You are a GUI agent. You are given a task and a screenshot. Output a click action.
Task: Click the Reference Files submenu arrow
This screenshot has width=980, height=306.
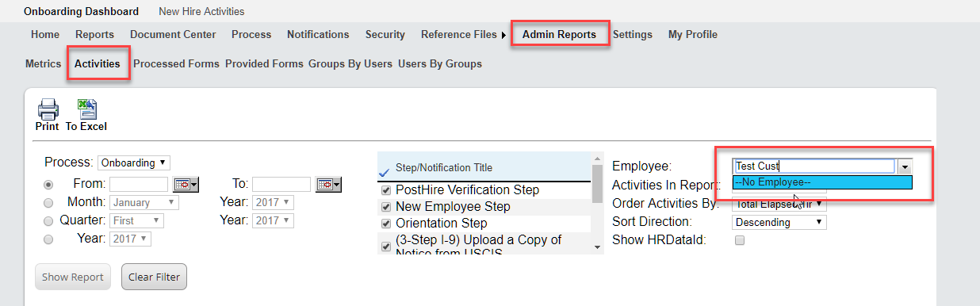pyautogui.click(x=503, y=35)
